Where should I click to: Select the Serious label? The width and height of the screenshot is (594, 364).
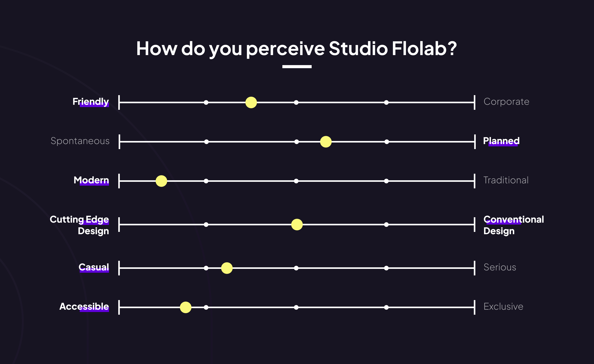pyautogui.click(x=500, y=267)
